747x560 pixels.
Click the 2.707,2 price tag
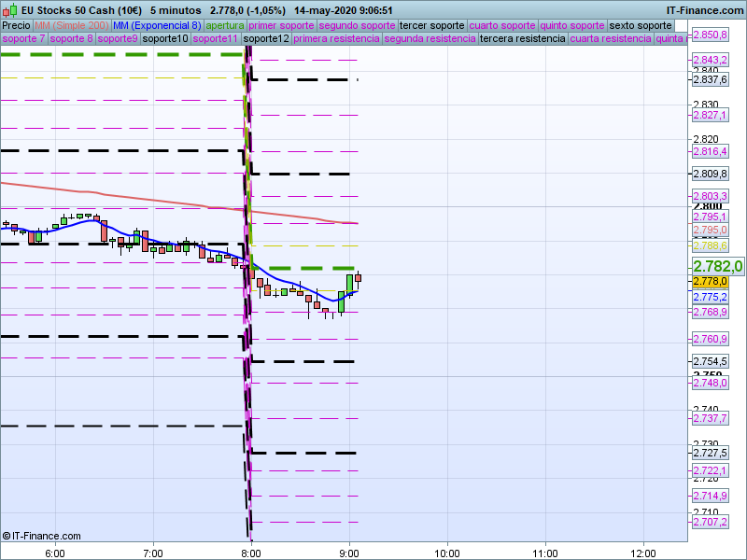[x=710, y=523]
